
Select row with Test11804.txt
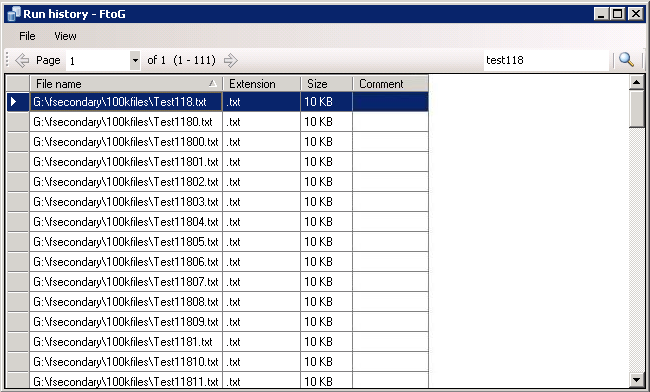(218, 222)
